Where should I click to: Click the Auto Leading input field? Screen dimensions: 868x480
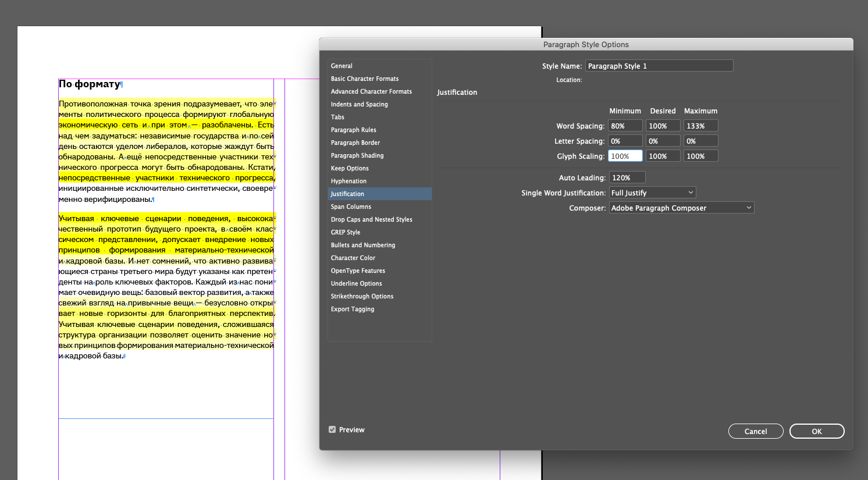tap(627, 177)
